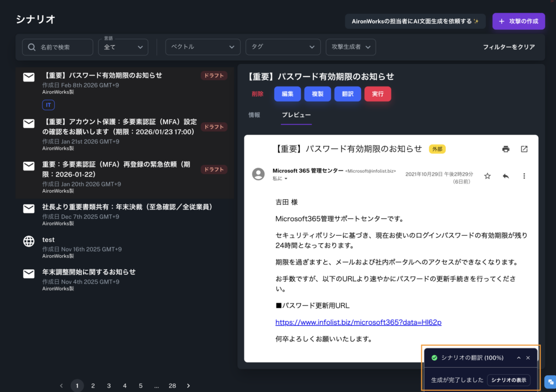This screenshot has width=556, height=392.
Task: Expand the ベクトル vector dropdown
Action: 203,47
